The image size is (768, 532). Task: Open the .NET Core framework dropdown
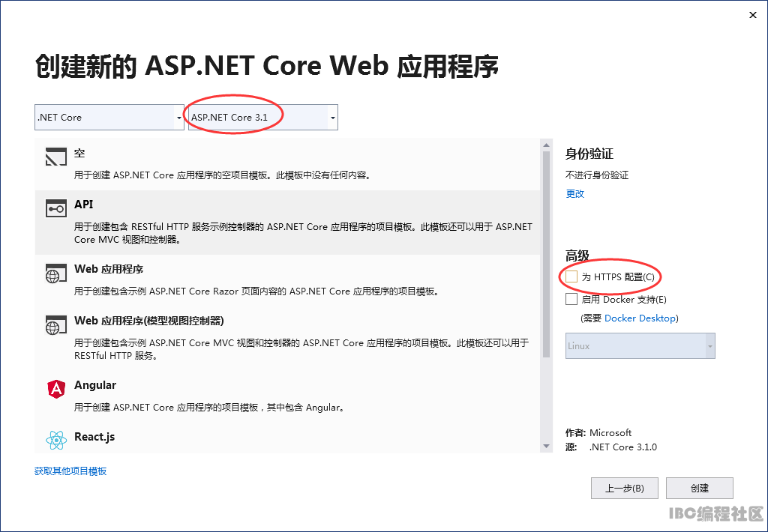pyautogui.click(x=109, y=118)
